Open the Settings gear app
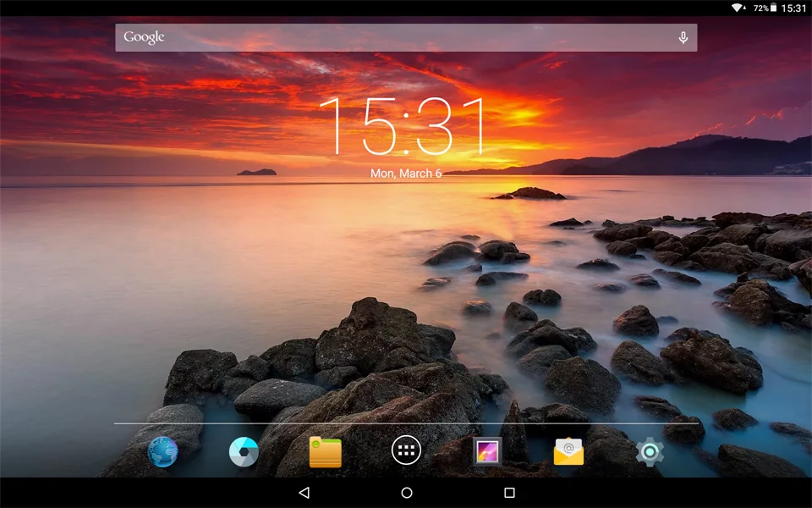This screenshot has width=812, height=508. [650, 451]
